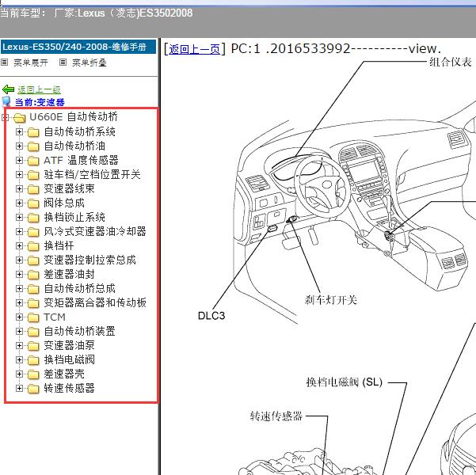476x475 pixels.
Task: Open 返回上一级 link in left sidebar
Action: click(39, 89)
